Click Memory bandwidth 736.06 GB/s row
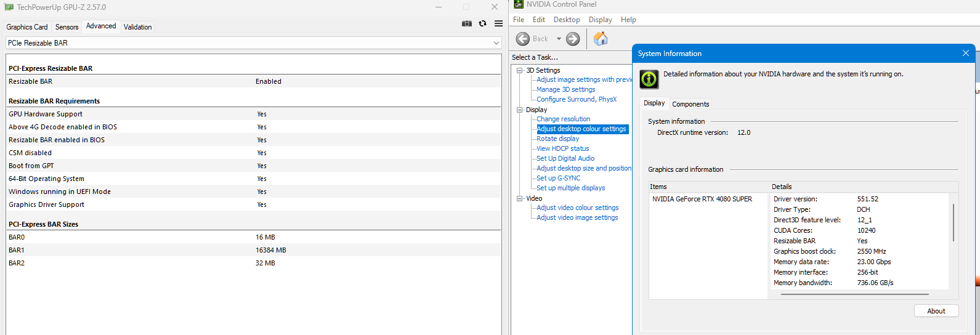Screen dimensions: 980x335 [x=859, y=283]
